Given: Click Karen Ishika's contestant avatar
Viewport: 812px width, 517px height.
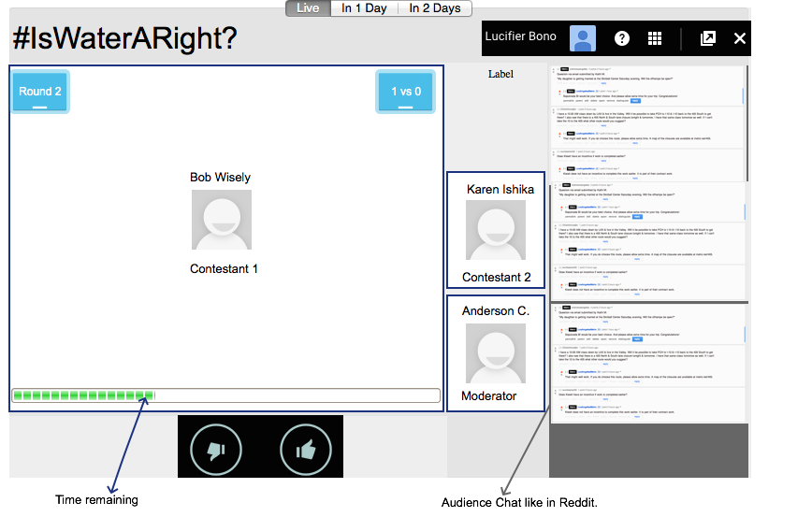Looking at the screenshot, I should 495,230.
